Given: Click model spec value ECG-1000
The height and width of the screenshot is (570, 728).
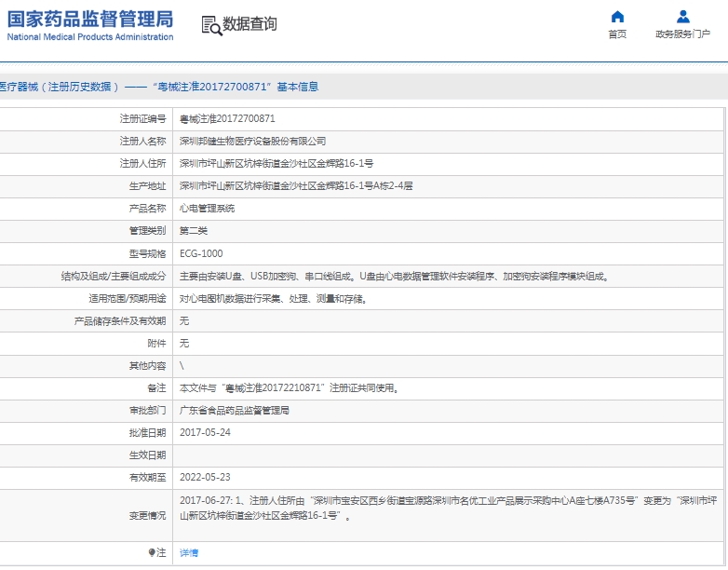Looking at the screenshot, I should (201, 253).
